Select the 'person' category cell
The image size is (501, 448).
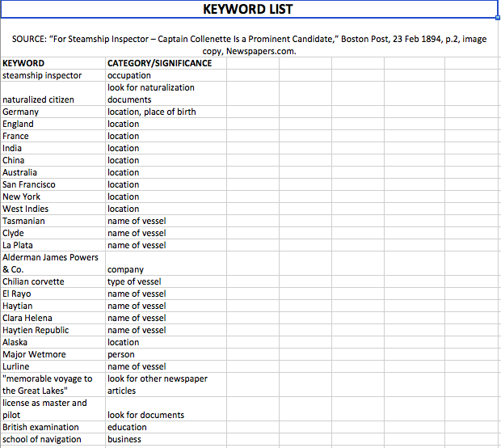pos(123,354)
